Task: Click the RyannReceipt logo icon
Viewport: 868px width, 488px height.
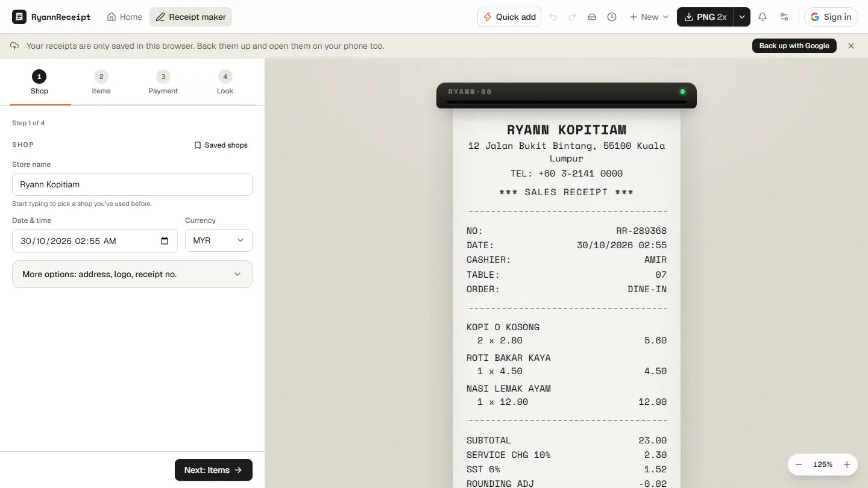Action: [19, 17]
